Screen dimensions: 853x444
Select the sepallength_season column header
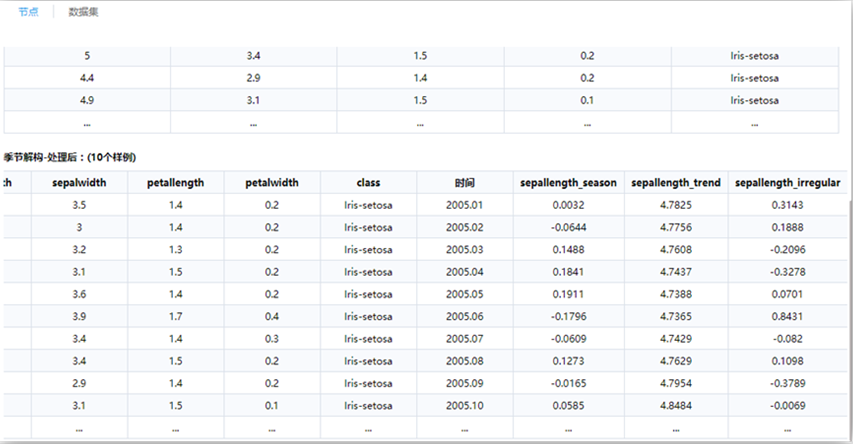click(568, 183)
